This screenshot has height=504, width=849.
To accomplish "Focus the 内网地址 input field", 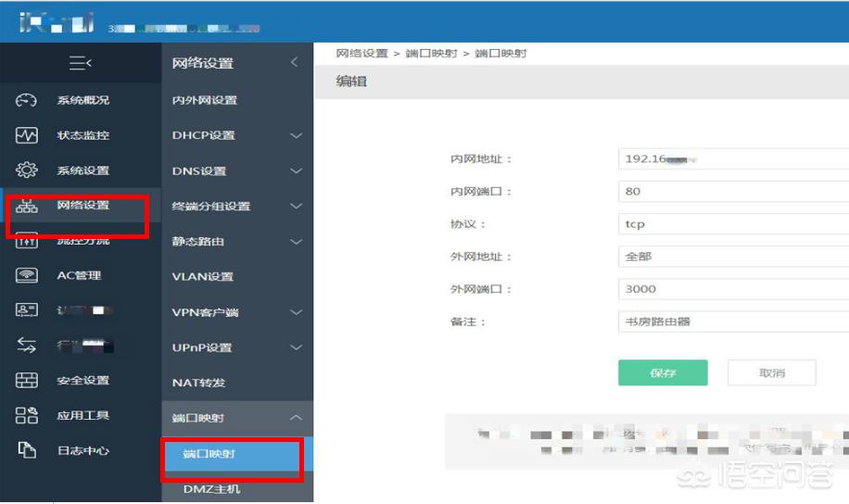I will pyautogui.click(x=734, y=159).
